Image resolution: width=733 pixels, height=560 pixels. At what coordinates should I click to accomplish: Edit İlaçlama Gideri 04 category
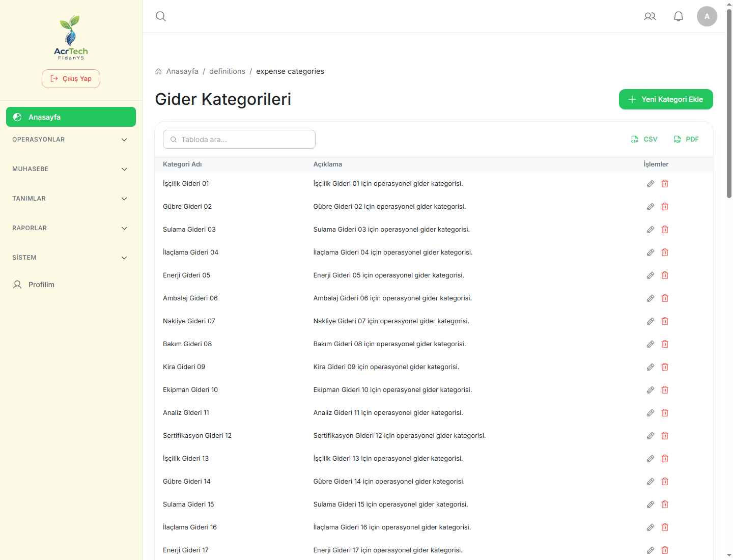[651, 253]
